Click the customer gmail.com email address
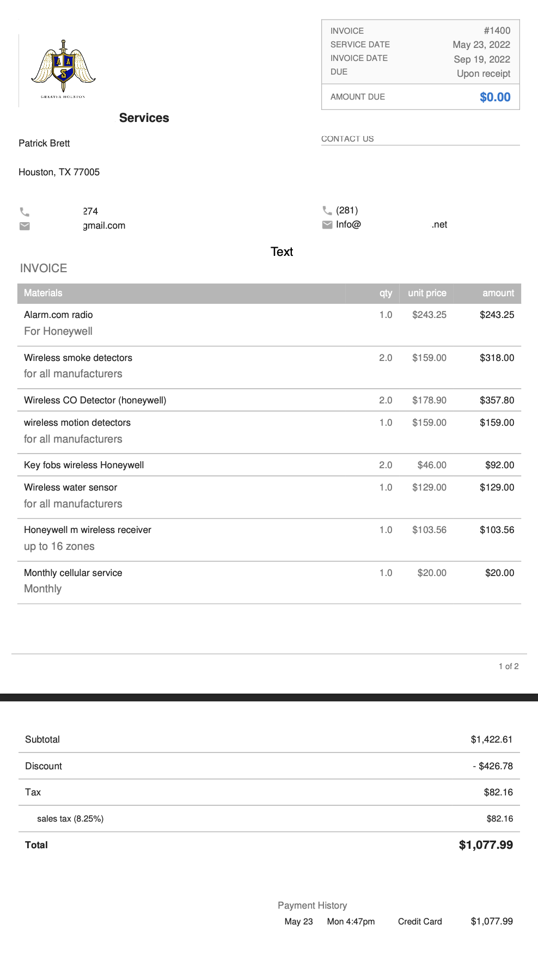 tap(104, 225)
